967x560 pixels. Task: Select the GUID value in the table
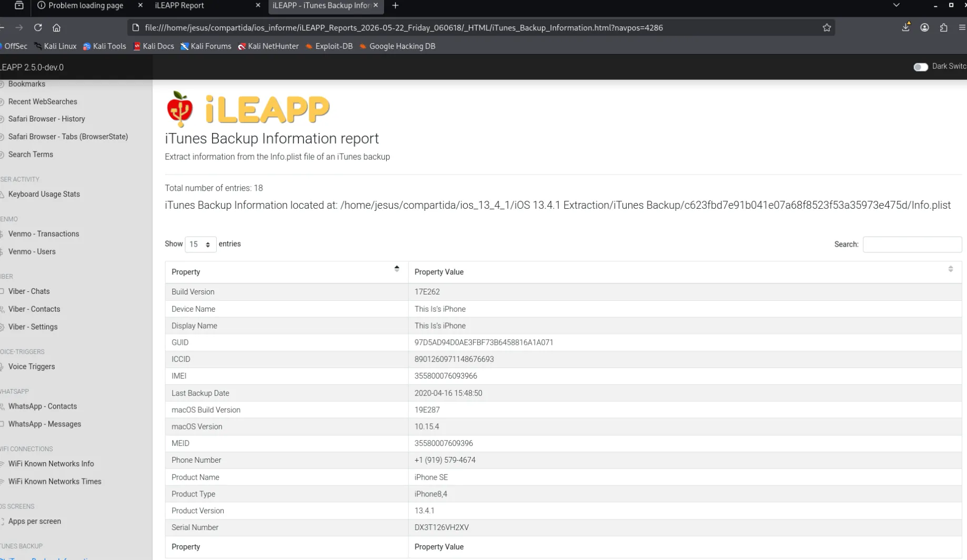484,342
